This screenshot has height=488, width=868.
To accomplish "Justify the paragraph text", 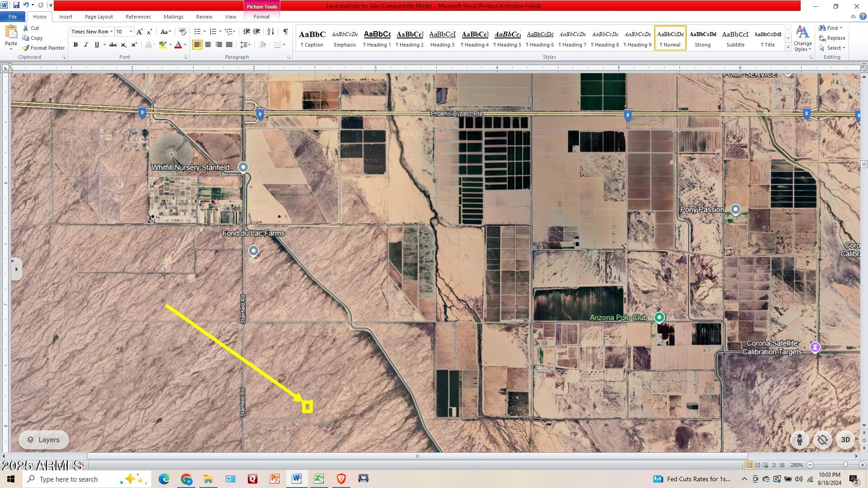I will click(229, 45).
